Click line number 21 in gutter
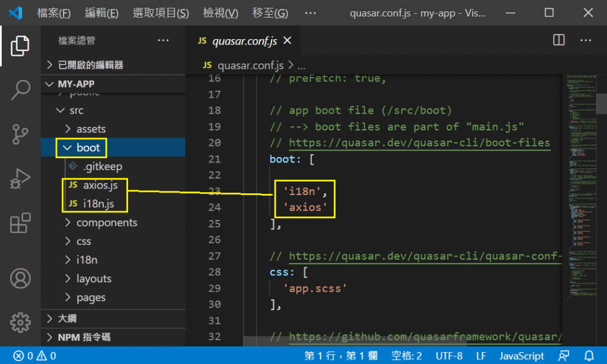 pyautogui.click(x=214, y=159)
